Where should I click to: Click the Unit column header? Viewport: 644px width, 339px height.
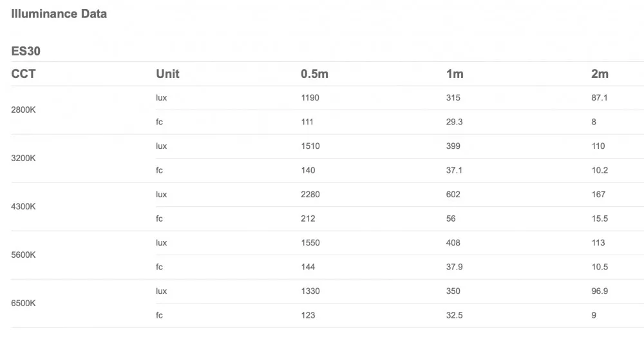click(x=167, y=74)
